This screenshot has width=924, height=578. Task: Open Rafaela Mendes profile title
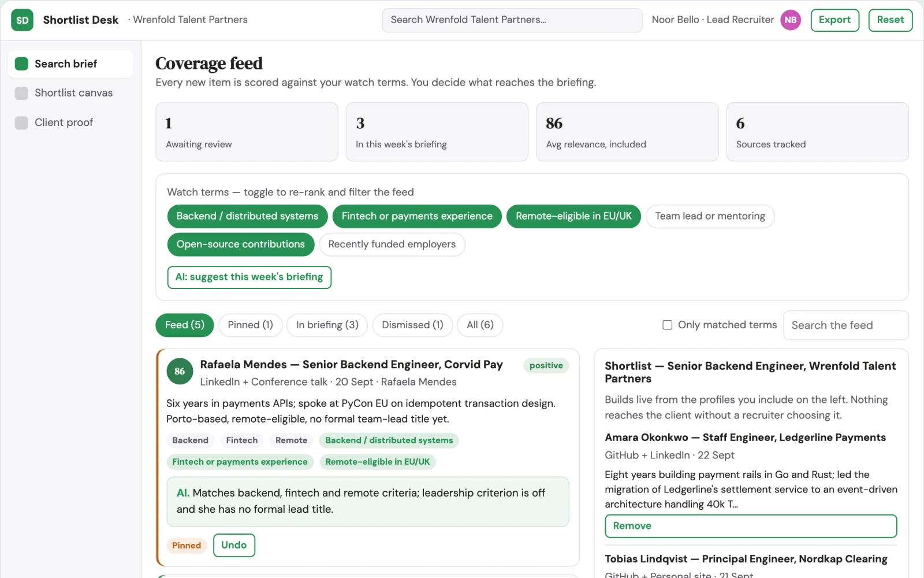[351, 365]
